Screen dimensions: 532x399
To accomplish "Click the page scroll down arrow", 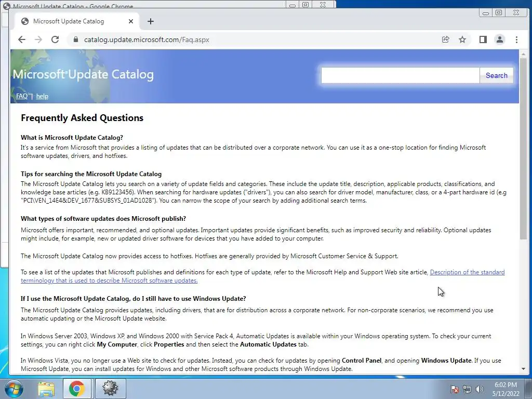I will pyautogui.click(x=523, y=368).
